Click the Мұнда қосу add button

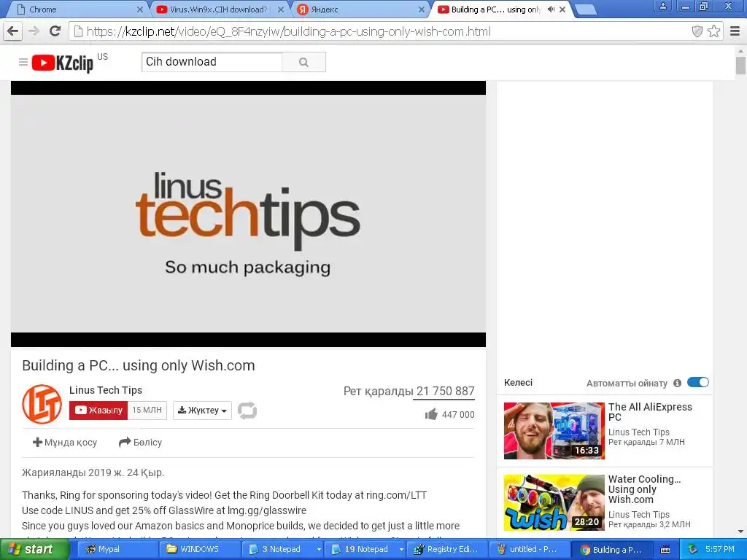pos(65,443)
